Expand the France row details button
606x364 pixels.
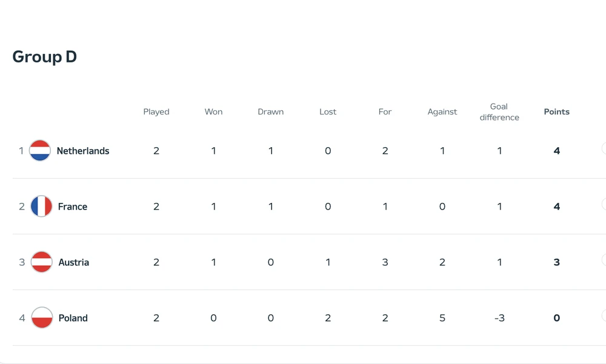(604, 204)
